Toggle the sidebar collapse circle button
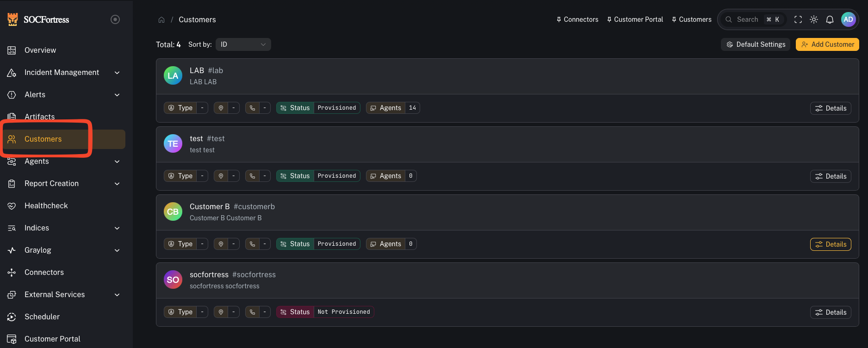Image resolution: width=868 pixels, height=348 pixels. (x=115, y=19)
